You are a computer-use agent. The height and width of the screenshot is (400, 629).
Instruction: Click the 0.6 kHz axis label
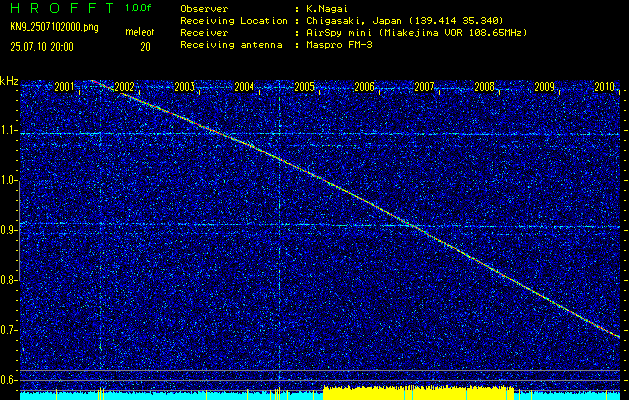tap(8, 380)
